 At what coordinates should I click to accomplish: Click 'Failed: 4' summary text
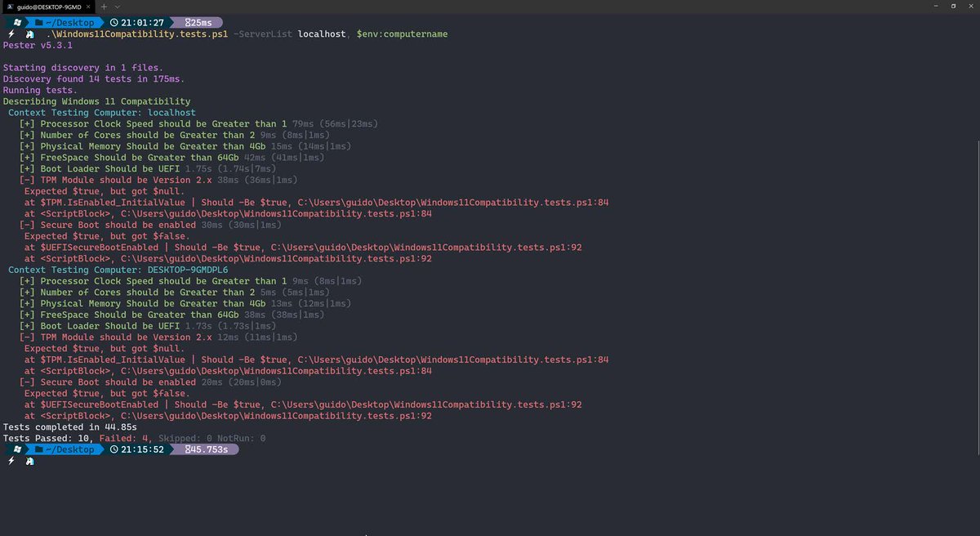pos(126,439)
